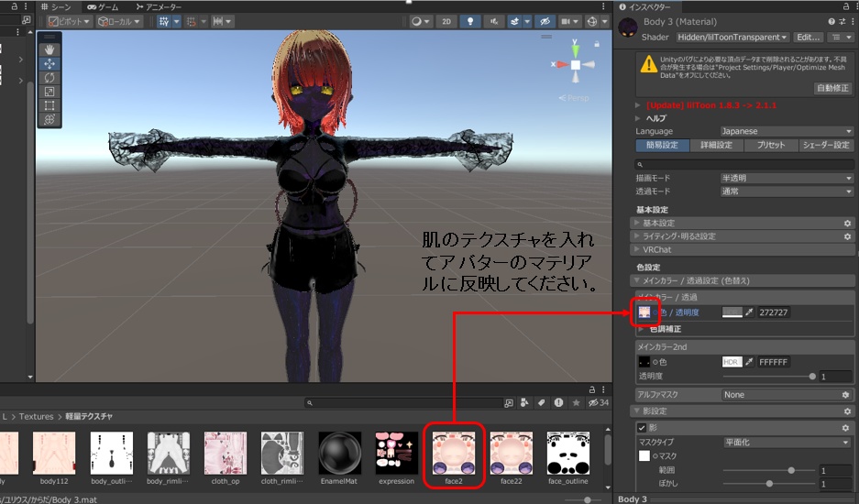The image size is (859, 504).
Task: Expand the 基本設定 foldout
Action: [x=743, y=223]
